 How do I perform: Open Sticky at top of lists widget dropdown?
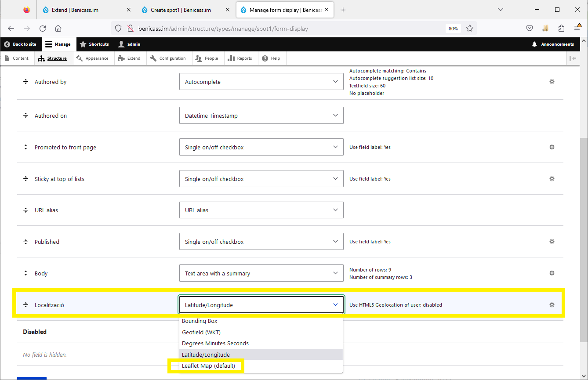click(261, 179)
